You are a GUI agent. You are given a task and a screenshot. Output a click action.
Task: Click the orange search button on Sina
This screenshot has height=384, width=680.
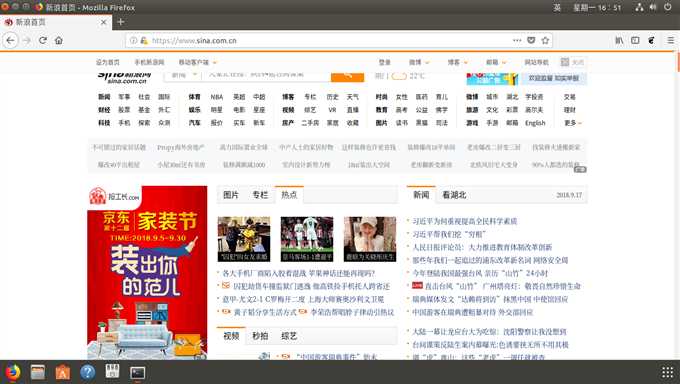(x=347, y=76)
